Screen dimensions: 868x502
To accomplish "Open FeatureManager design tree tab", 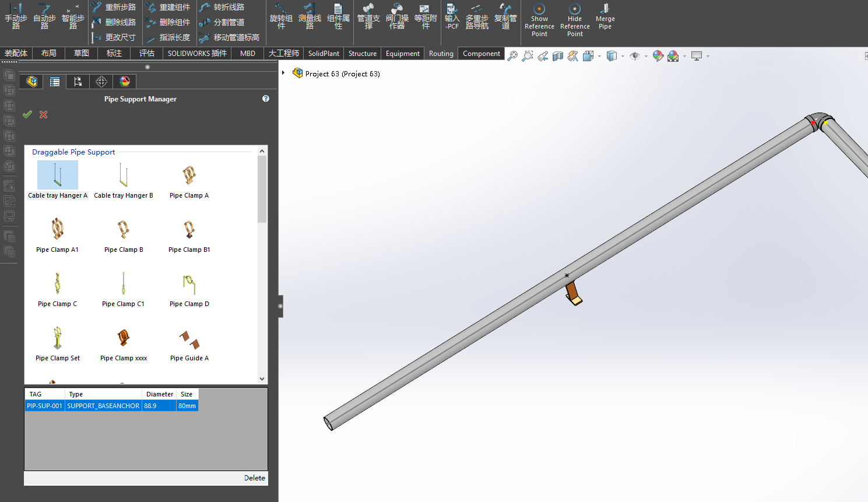I will point(31,82).
